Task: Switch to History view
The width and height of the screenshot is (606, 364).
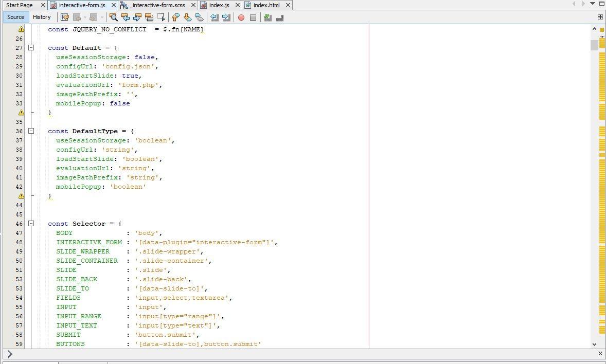Action: click(42, 17)
